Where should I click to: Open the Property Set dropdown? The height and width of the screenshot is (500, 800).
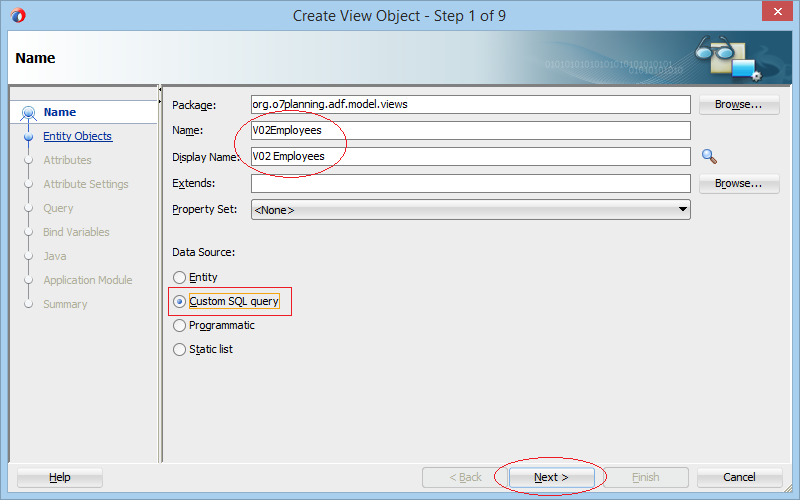[470, 210]
